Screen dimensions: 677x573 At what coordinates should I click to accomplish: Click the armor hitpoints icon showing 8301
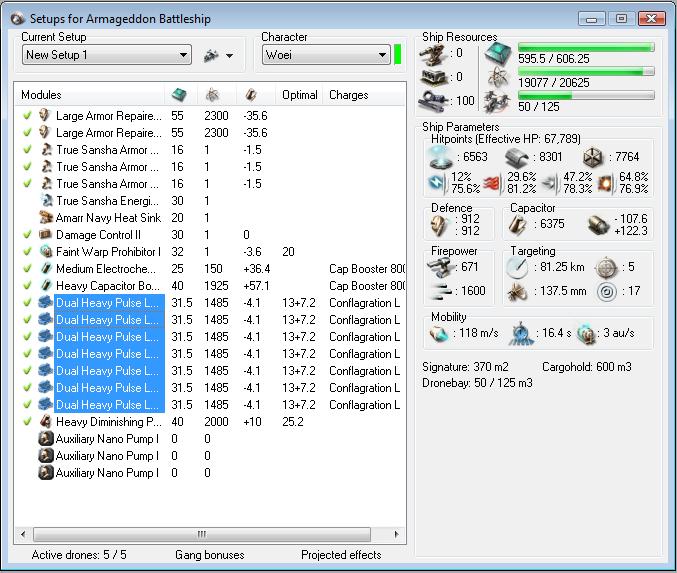click(x=517, y=157)
